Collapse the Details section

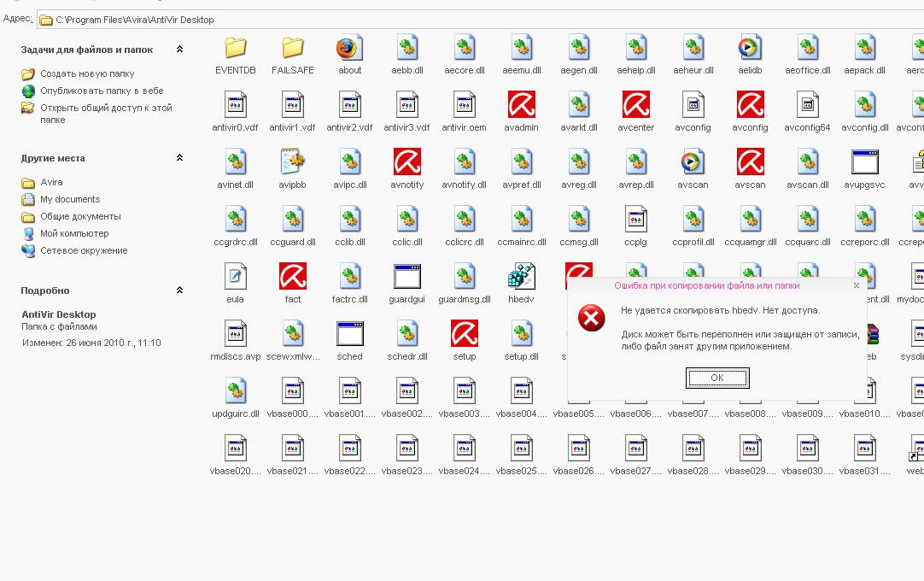[x=179, y=290]
